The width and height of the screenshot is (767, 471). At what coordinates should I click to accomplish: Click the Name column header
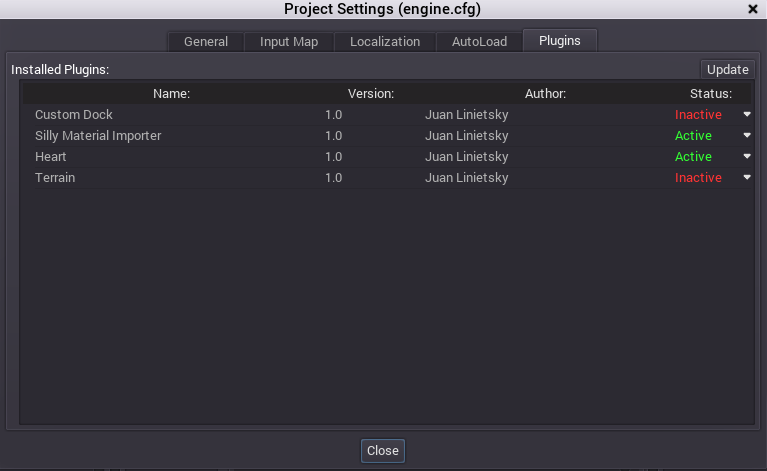tap(171, 94)
